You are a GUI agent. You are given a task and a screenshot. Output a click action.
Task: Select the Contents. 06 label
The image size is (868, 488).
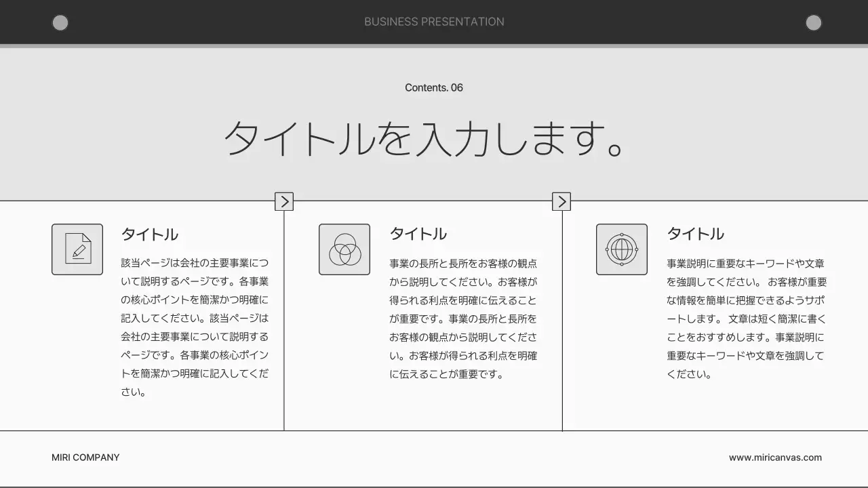coord(433,87)
